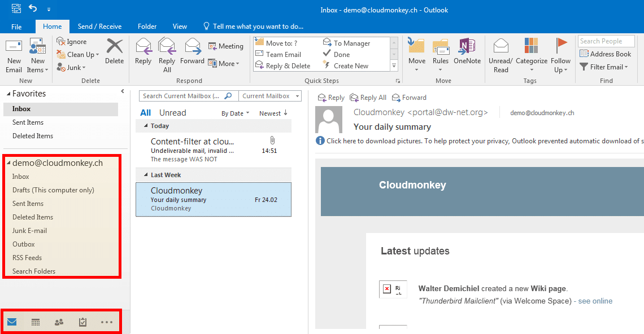Open Customize Quick Access Toolbar dropdown

click(x=49, y=9)
